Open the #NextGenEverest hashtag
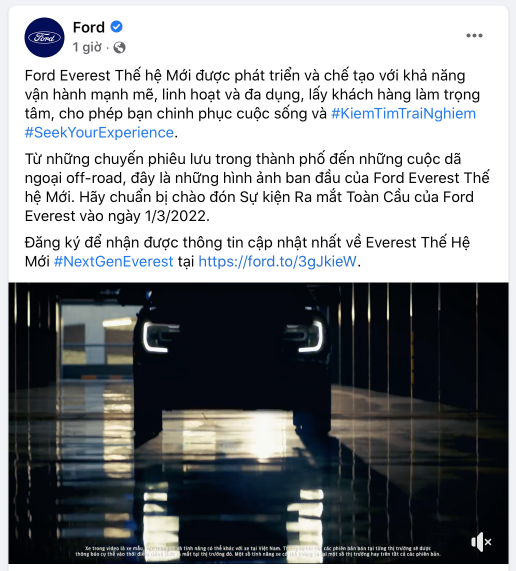Image resolution: width=516 pixels, height=571 pixels. click(x=114, y=261)
